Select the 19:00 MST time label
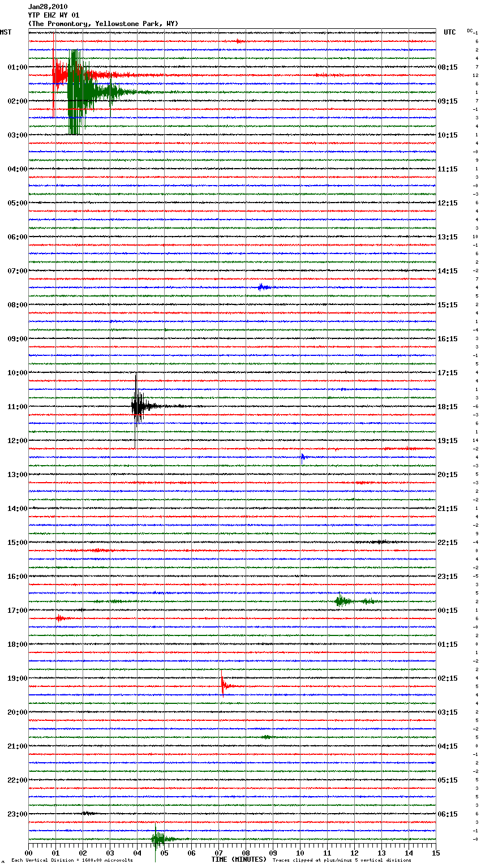Screen dimensions: 481x868 17,678
